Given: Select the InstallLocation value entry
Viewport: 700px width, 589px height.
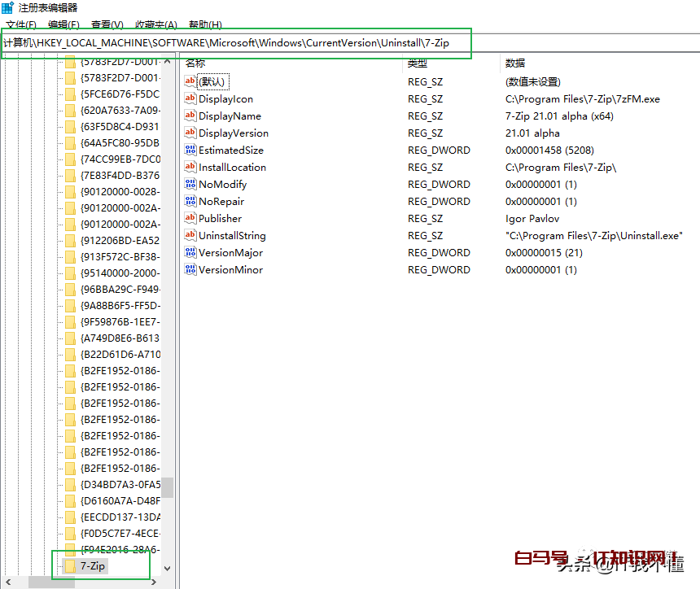Looking at the screenshot, I should [232, 167].
